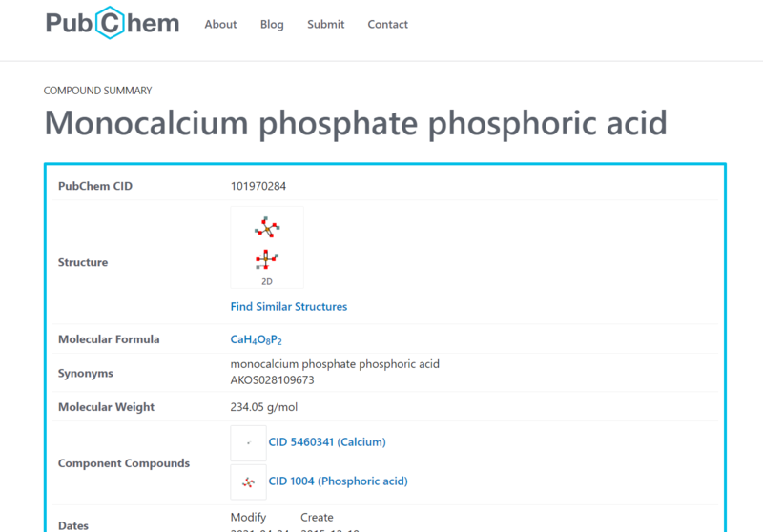Open CID 1004 (Phosphoric acid) link
The image size is (763, 532).
pos(338,481)
